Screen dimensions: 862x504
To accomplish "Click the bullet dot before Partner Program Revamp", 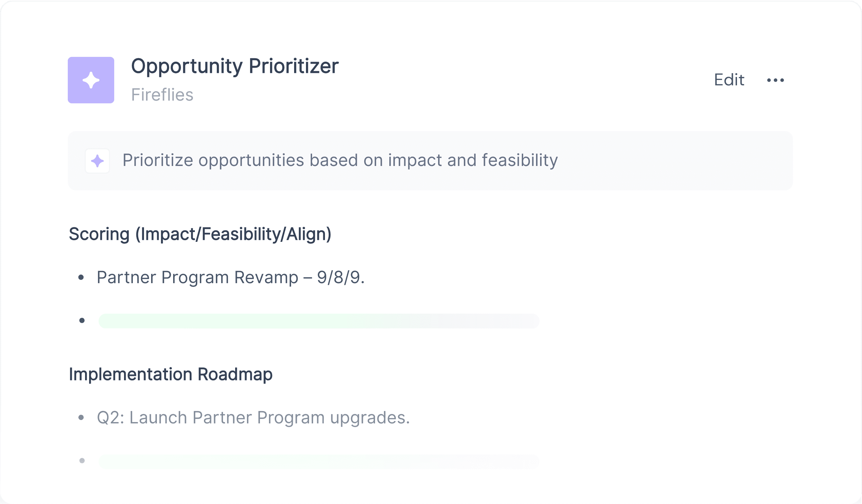I will [x=81, y=277].
